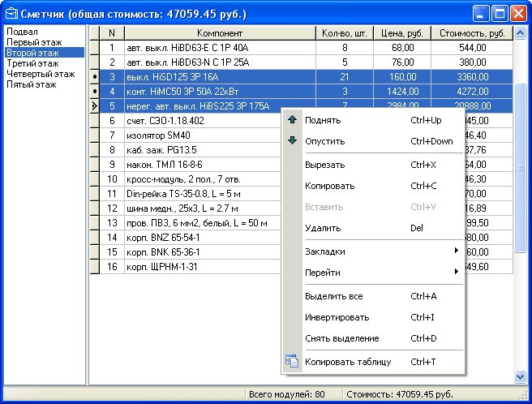Select Выделить все in the context menu
The height and width of the screenshot is (404, 532).
373,296
